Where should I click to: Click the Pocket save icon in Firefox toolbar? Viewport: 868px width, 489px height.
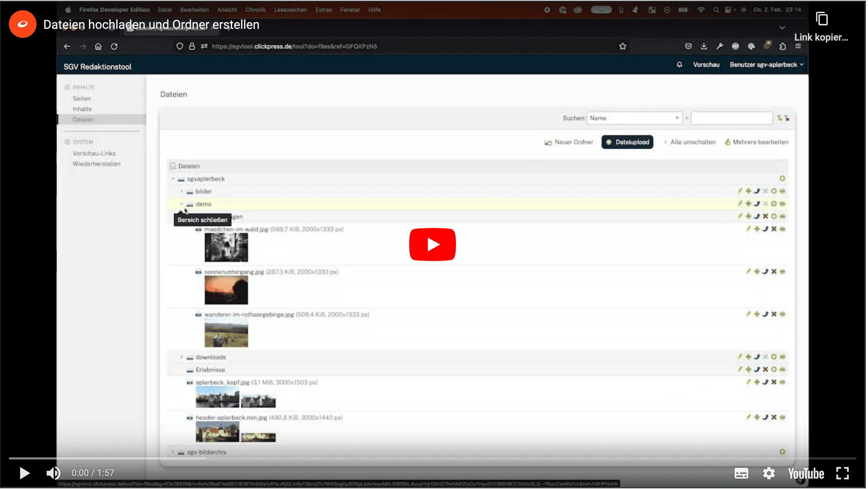click(688, 46)
